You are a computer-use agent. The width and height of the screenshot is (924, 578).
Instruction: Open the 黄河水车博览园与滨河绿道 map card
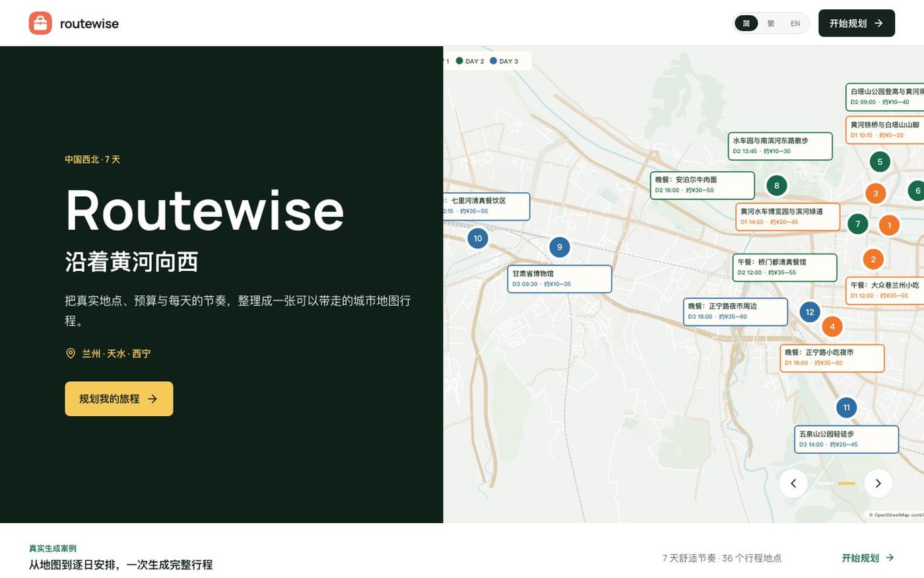(788, 217)
